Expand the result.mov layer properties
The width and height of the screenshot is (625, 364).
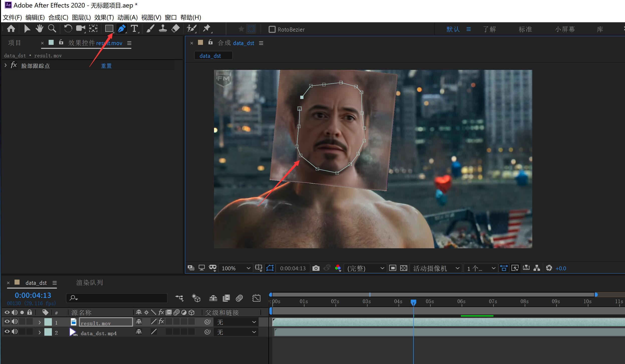[39, 322]
